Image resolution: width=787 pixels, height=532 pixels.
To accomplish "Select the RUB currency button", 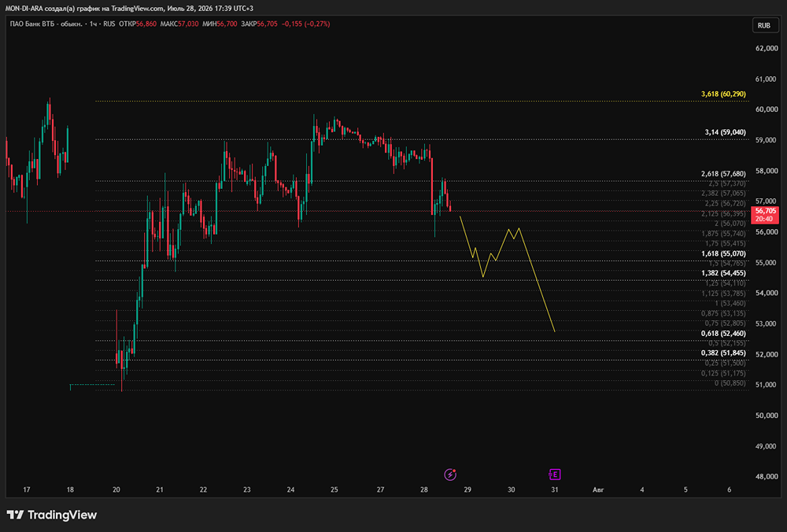I will tap(764, 25).
